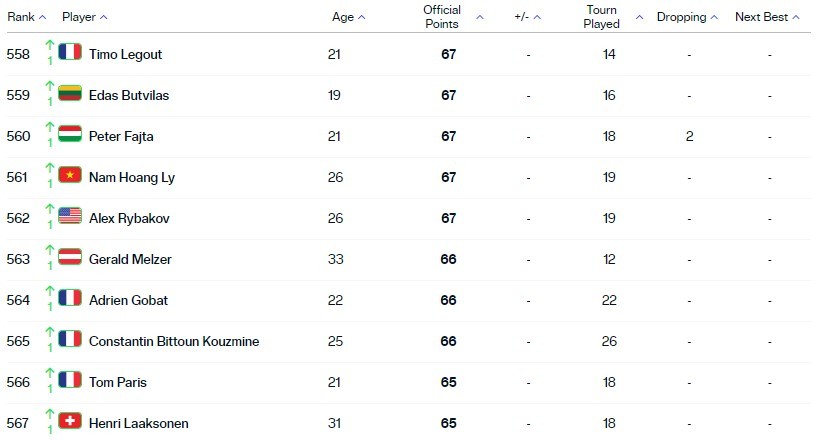Sort by Age using header arrow
816x440 pixels.
tap(362, 17)
